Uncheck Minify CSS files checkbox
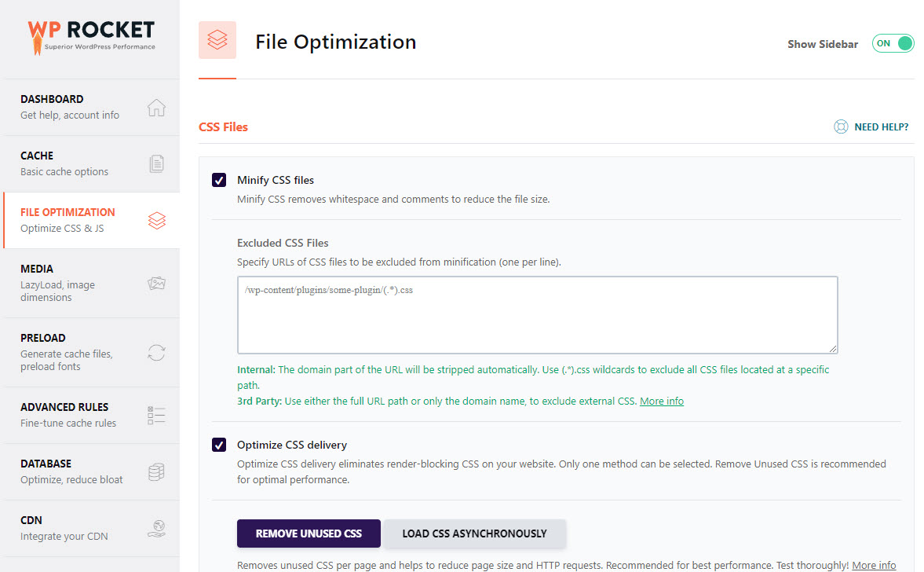The height and width of the screenshot is (572, 924). click(219, 180)
